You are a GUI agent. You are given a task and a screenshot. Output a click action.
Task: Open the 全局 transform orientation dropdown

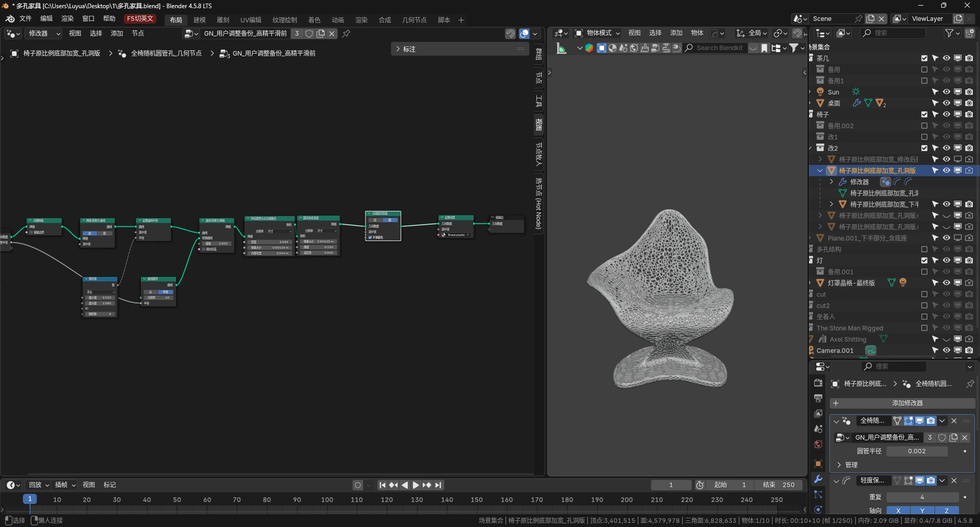pos(751,33)
